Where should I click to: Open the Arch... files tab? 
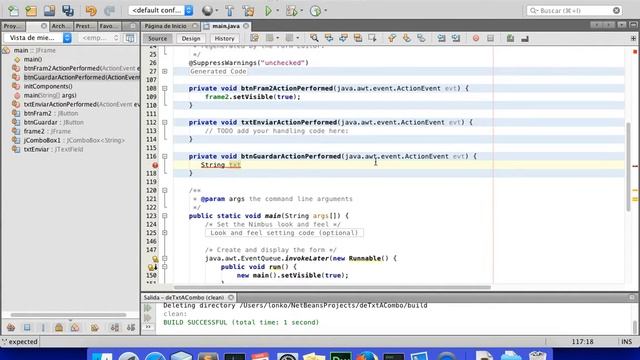[x=61, y=26]
